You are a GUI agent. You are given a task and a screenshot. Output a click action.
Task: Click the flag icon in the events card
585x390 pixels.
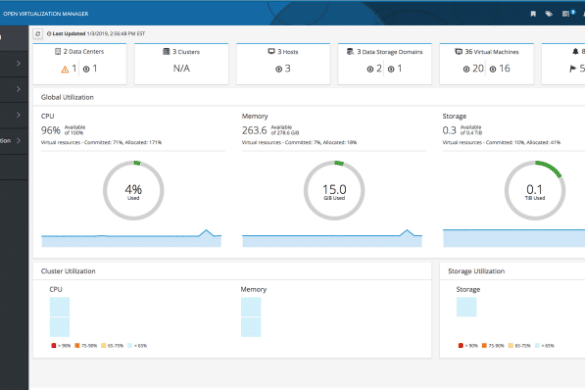(x=573, y=69)
